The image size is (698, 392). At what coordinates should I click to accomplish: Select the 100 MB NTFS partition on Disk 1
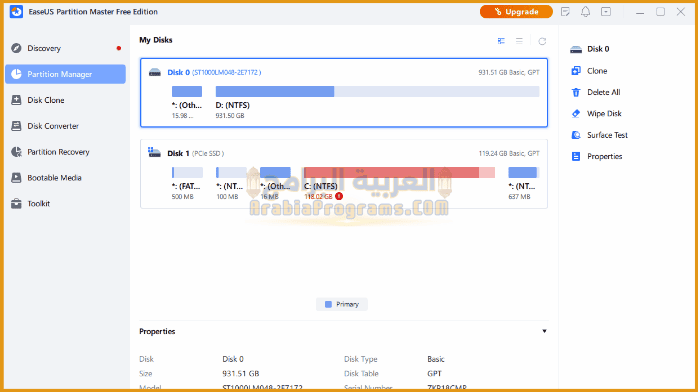(231, 172)
